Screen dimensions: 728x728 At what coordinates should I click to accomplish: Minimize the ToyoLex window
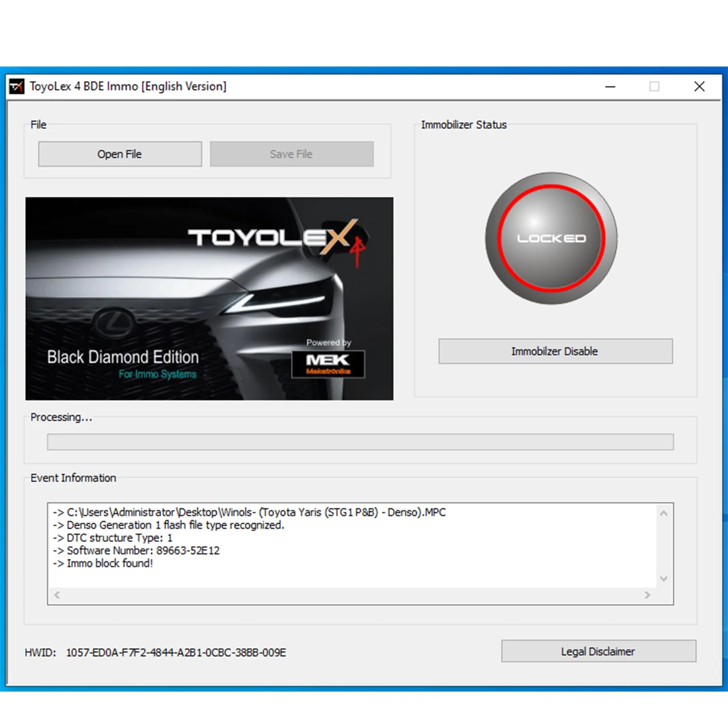click(x=610, y=86)
